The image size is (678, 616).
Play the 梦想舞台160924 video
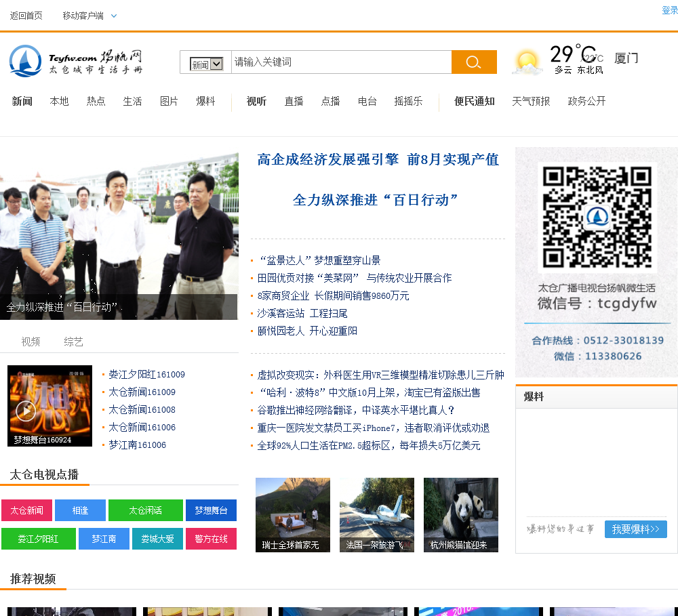click(x=26, y=410)
